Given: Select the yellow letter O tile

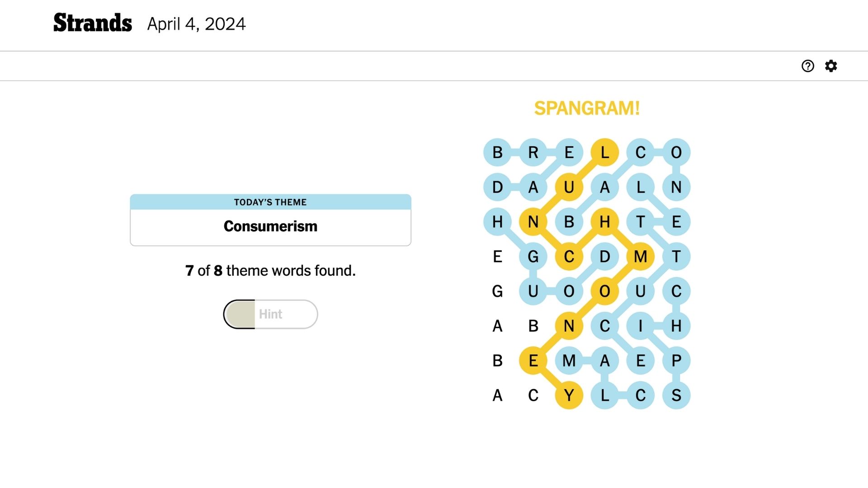Looking at the screenshot, I should 604,291.
